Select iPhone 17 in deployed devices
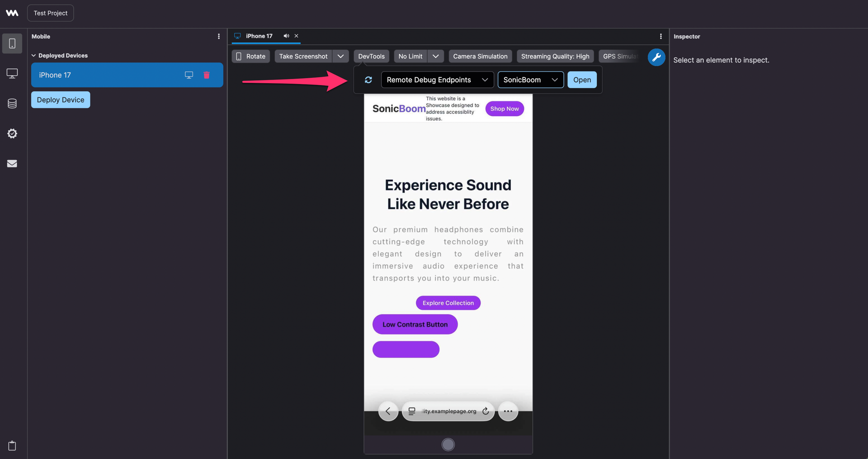 coord(127,75)
